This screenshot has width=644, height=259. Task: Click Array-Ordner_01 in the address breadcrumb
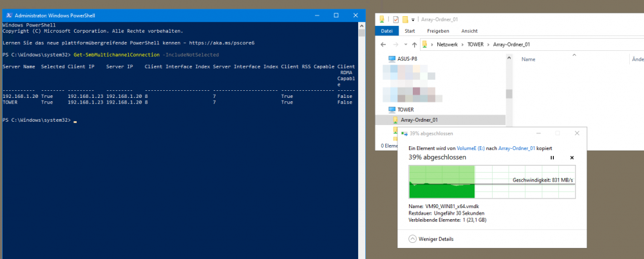511,44
